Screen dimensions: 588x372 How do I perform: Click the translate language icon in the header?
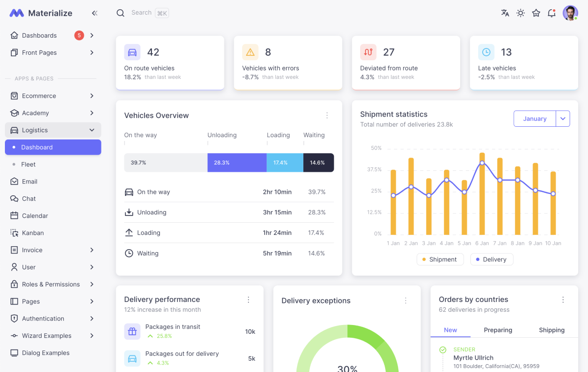(x=505, y=13)
